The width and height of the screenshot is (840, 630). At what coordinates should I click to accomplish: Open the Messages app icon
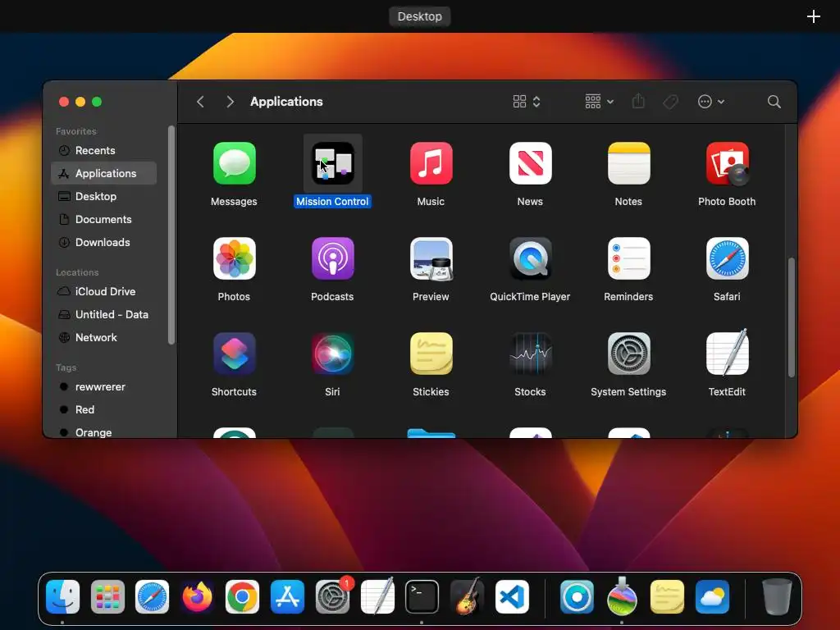pos(234,163)
